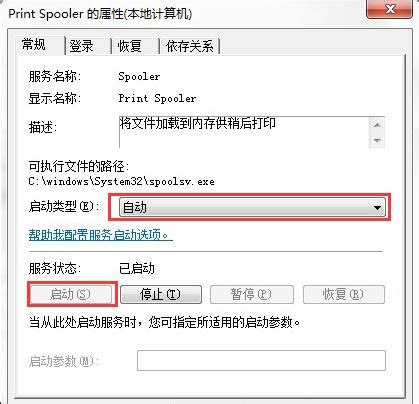Click the description box scroll-up arrow
The height and width of the screenshot is (404, 419).
pos(377,125)
